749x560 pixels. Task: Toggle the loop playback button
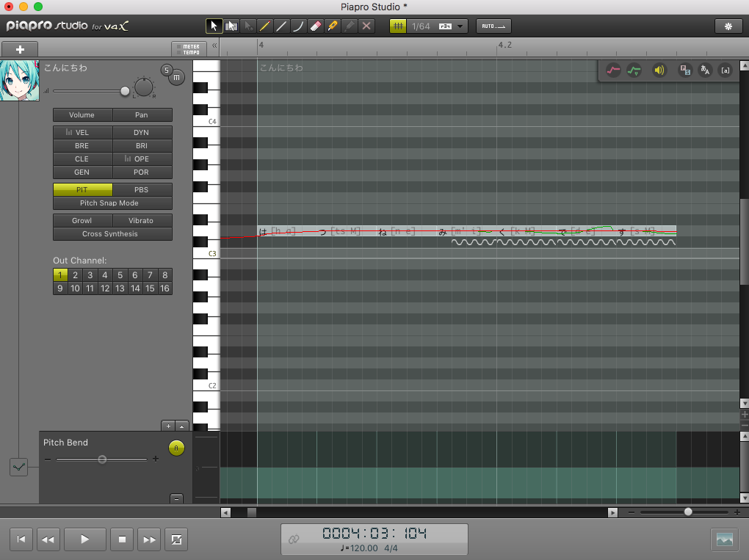click(176, 539)
